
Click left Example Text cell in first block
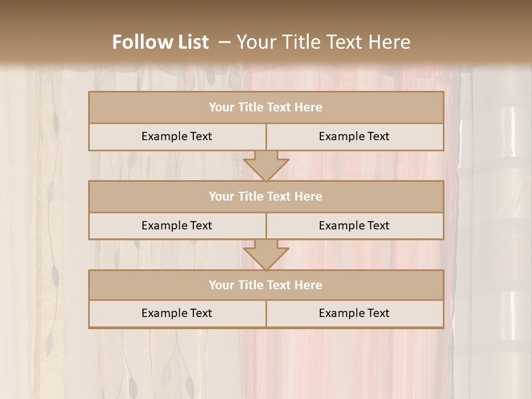(177, 136)
